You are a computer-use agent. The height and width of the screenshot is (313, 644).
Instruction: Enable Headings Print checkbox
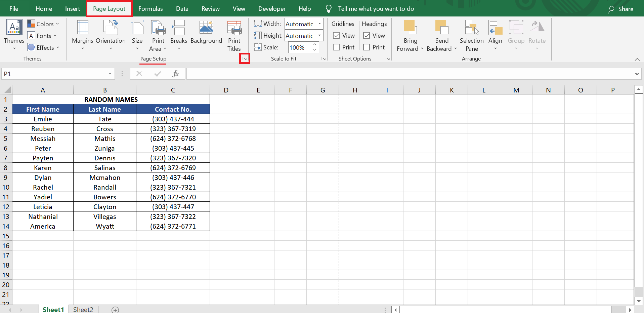(x=367, y=47)
